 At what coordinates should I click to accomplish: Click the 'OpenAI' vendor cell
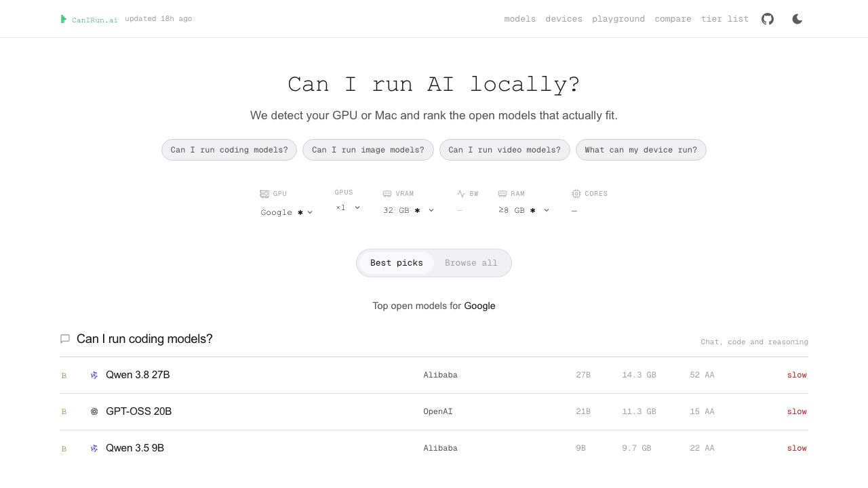[438, 411]
